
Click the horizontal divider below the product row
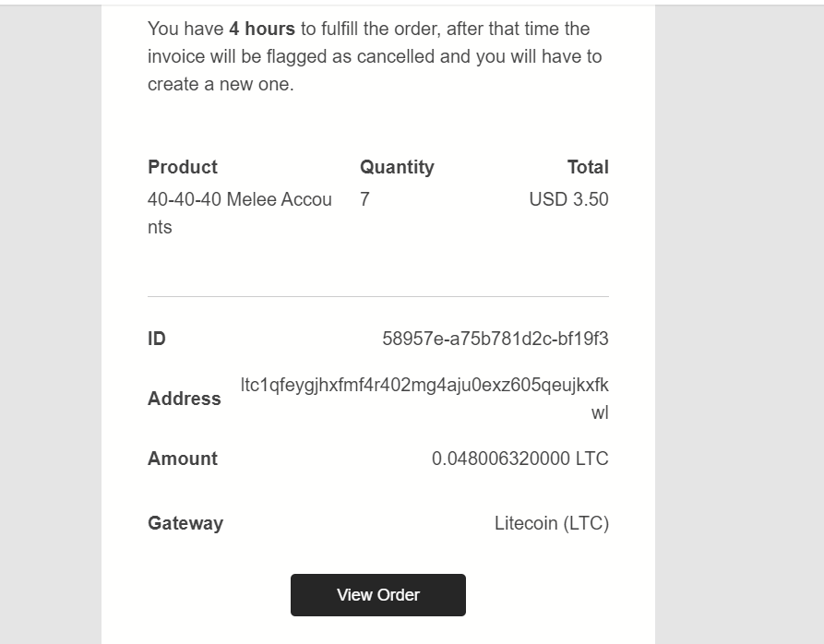(x=378, y=297)
